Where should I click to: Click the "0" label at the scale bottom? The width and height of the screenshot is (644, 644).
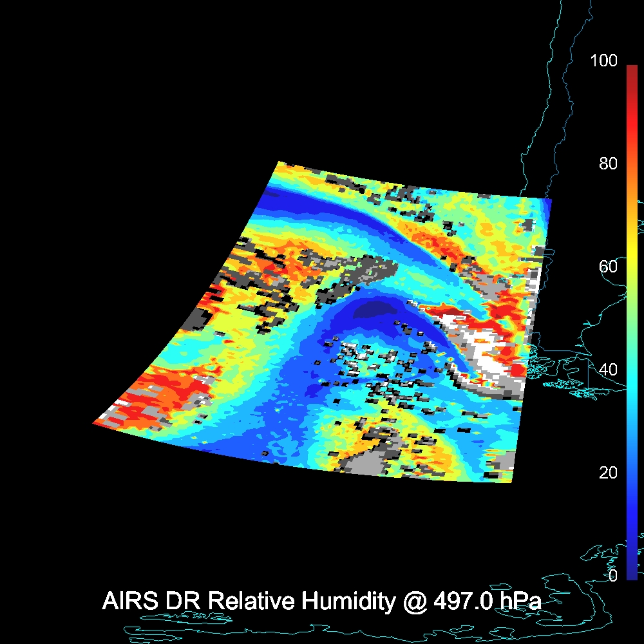click(x=612, y=575)
